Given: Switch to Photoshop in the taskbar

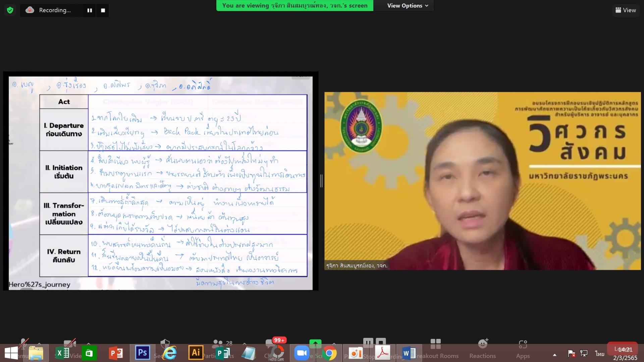Looking at the screenshot, I should 142,353.
